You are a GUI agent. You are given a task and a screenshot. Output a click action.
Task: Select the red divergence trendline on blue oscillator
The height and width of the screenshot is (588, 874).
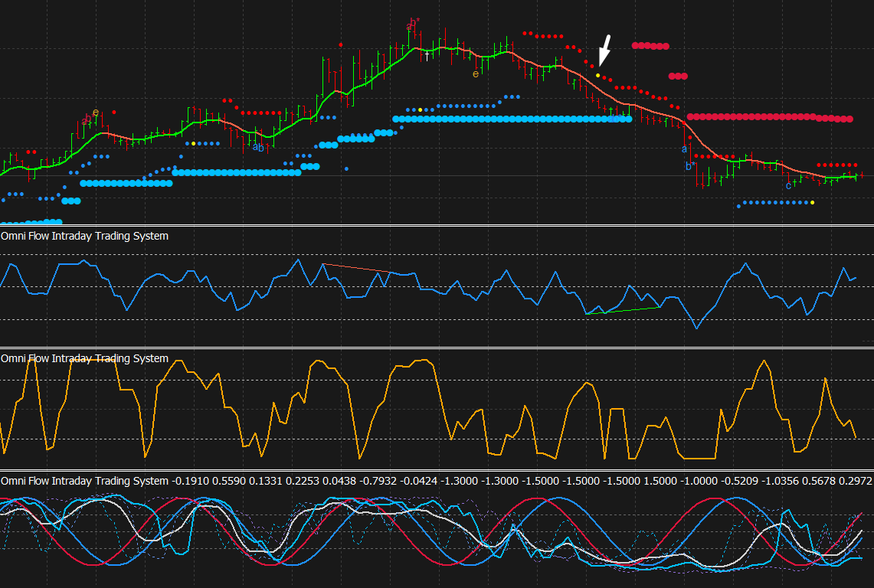pyautogui.click(x=358, y=268)
